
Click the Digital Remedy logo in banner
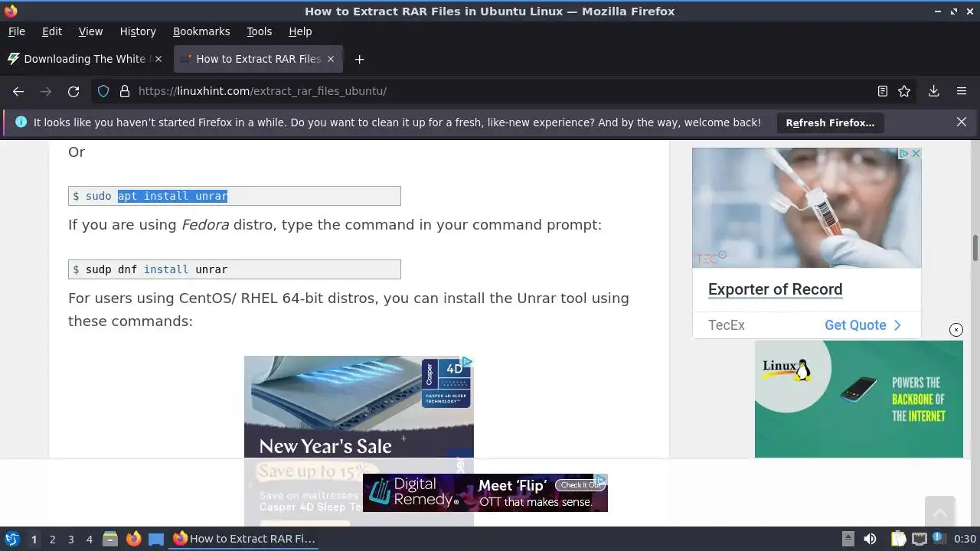[x=416, y=492]
